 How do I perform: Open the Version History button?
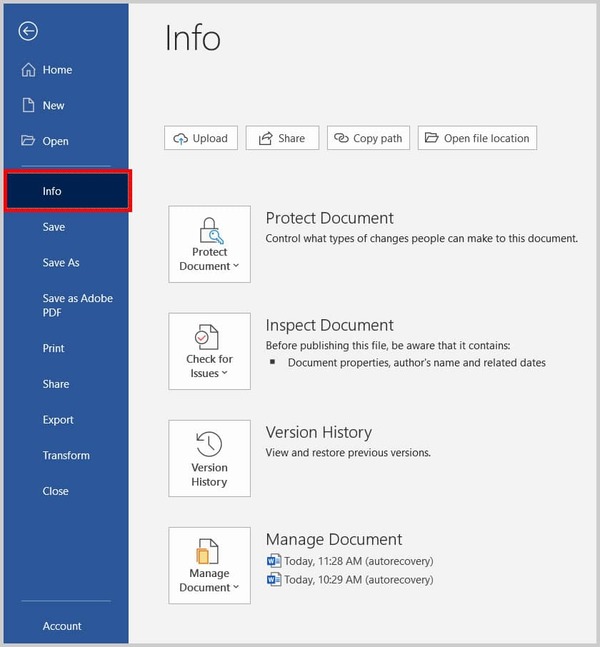(209, 458)
